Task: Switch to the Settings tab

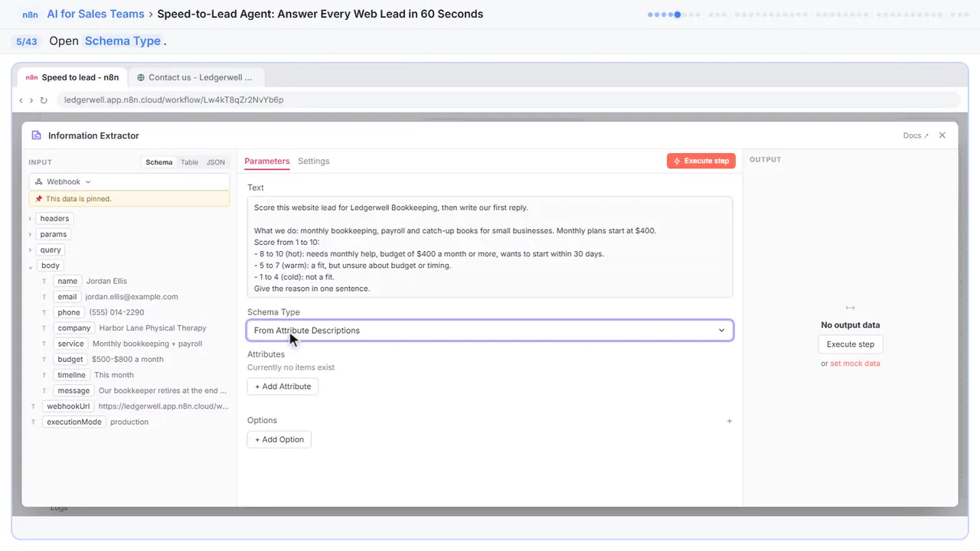Action: pyautogui.click(x=314, y=161)
